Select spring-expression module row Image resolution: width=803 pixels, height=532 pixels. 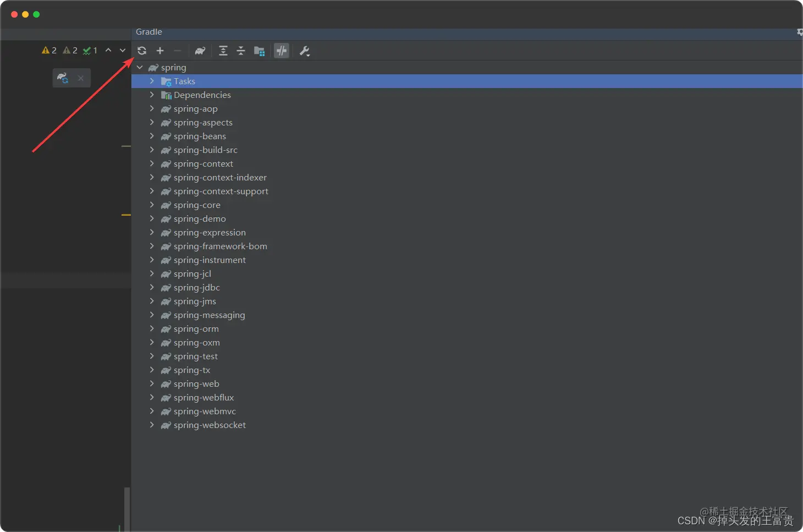pos(466,232)
